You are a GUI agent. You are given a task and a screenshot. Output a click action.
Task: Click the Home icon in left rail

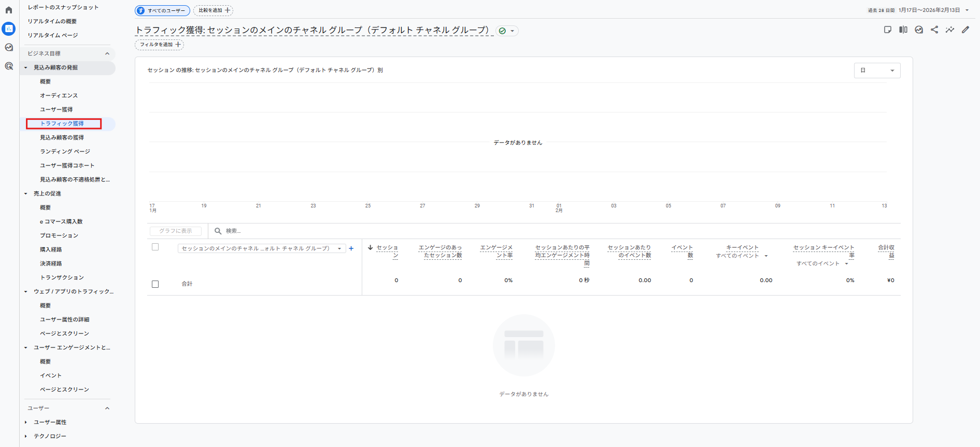9,10
